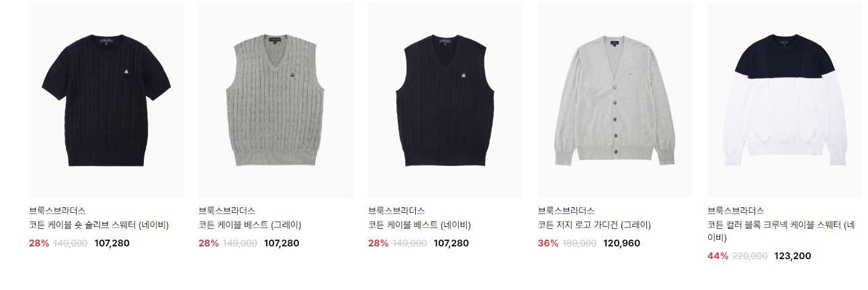The width and height of the screenshot is (868, 290).
Task: Open the navy cable vest image
Action: 445,99
